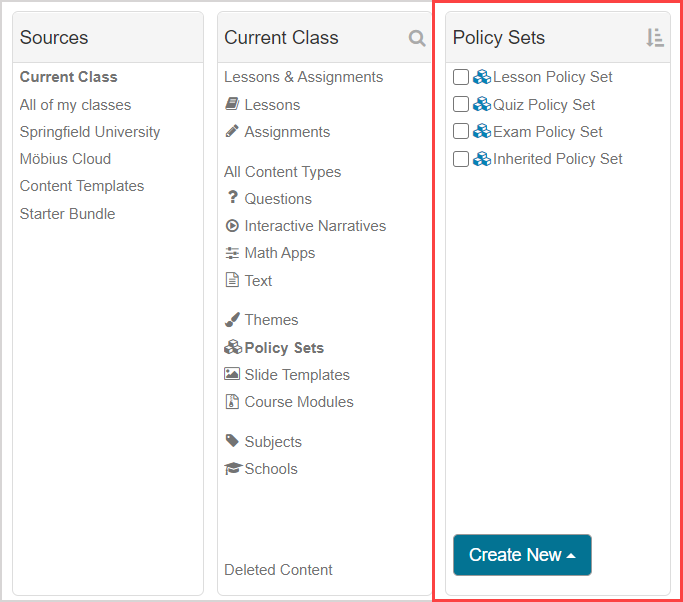683x602 pixels.
Task: Click the play icon for Interactive Narratives
Action: (232, 226)
